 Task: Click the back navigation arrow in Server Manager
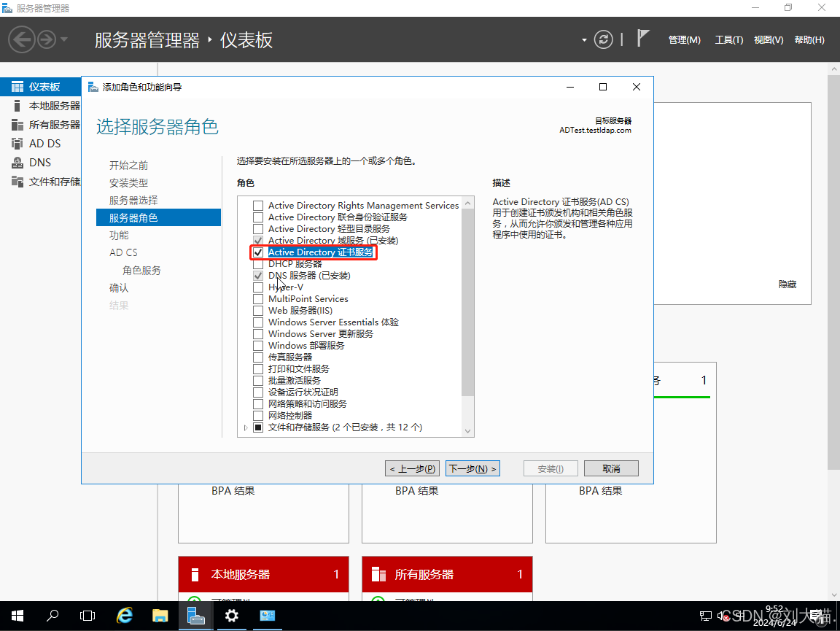[x=21, y=39]
